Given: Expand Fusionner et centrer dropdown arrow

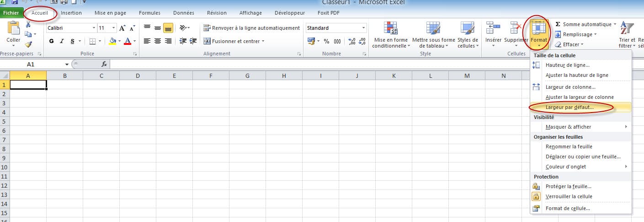Looking at the screenshot, I should coord(263,41).
